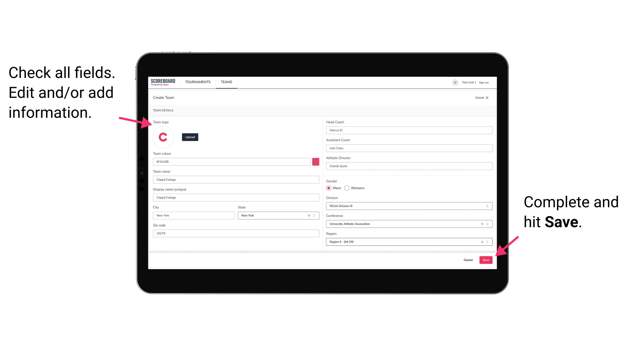
Task: Click the Test User profile icon
Action: [454, 82]
